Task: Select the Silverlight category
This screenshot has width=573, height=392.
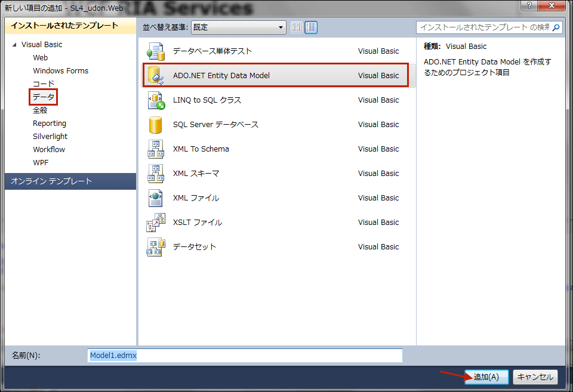Action: coord(50,137)
